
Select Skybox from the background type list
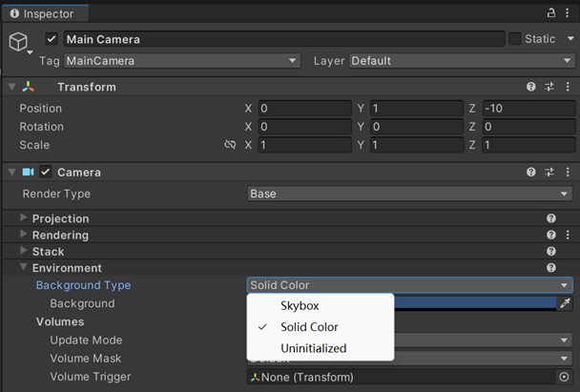pyautogui.click(x=300, y=306)
